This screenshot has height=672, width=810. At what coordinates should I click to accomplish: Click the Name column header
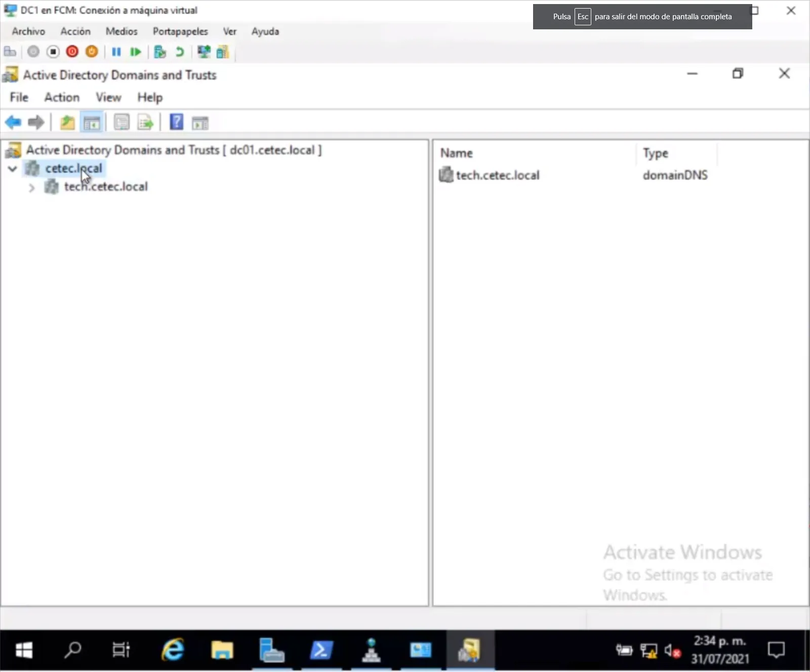click(457, 153)
